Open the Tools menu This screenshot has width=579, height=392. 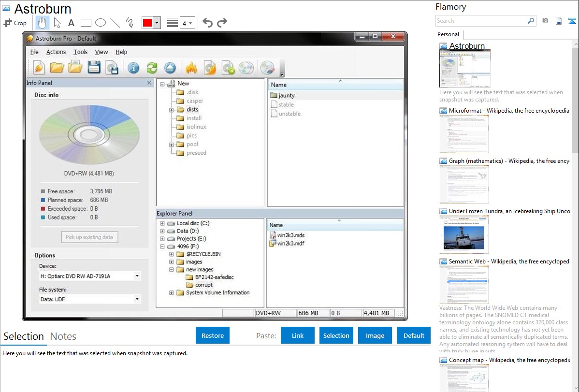tap(80, 52)
